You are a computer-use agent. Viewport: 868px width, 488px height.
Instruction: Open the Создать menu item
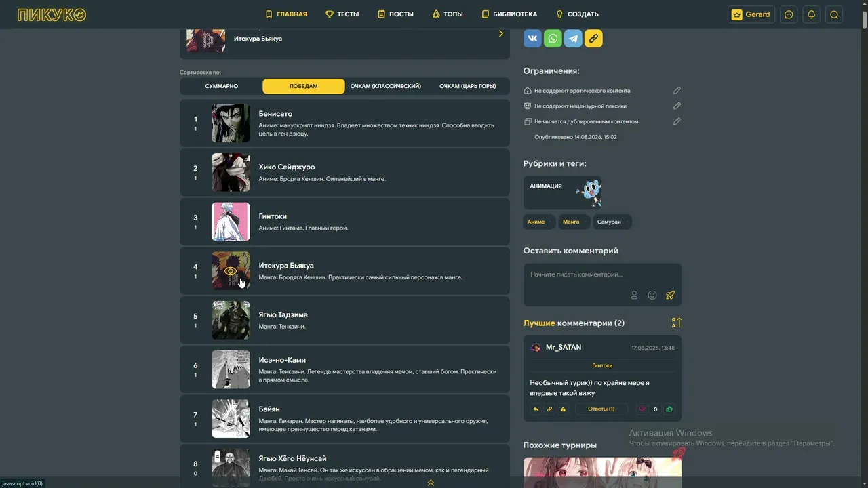(577, 14)
